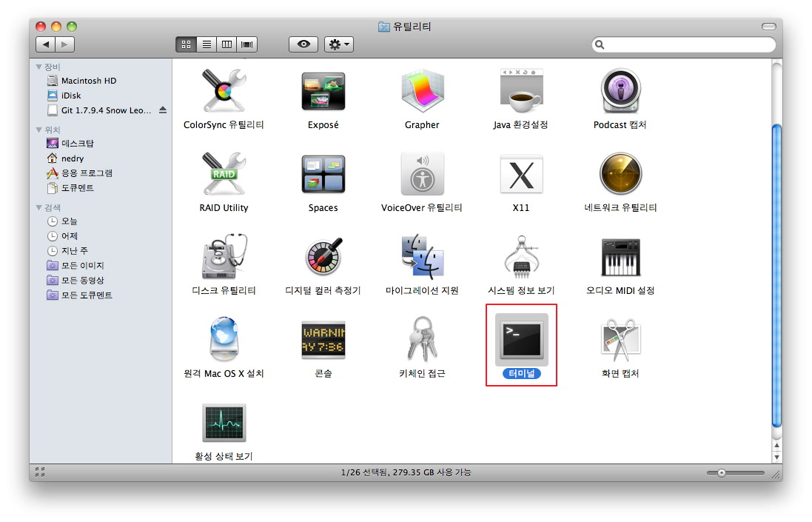Image resolution: width=812 pixels, height=522 pixels.
Task: Click the X11 application icon
Action: coord(521,175)
